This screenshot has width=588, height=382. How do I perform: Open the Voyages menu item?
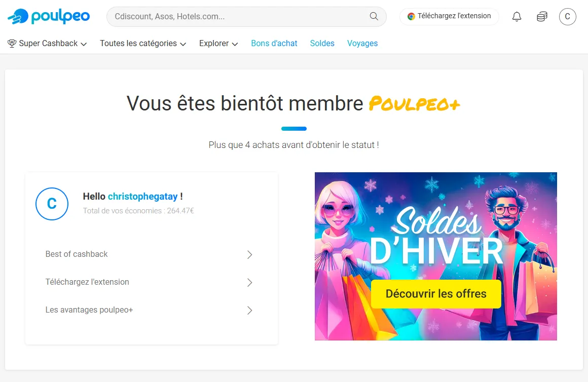click(x=362, y=44)
